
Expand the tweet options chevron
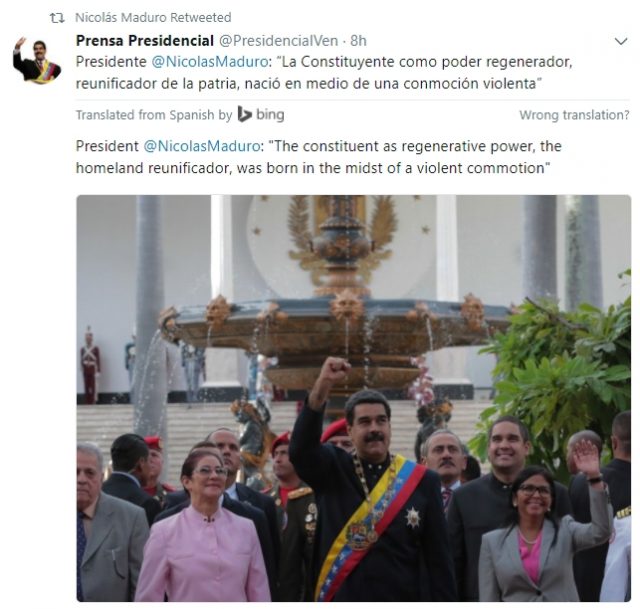pos(621,41)
